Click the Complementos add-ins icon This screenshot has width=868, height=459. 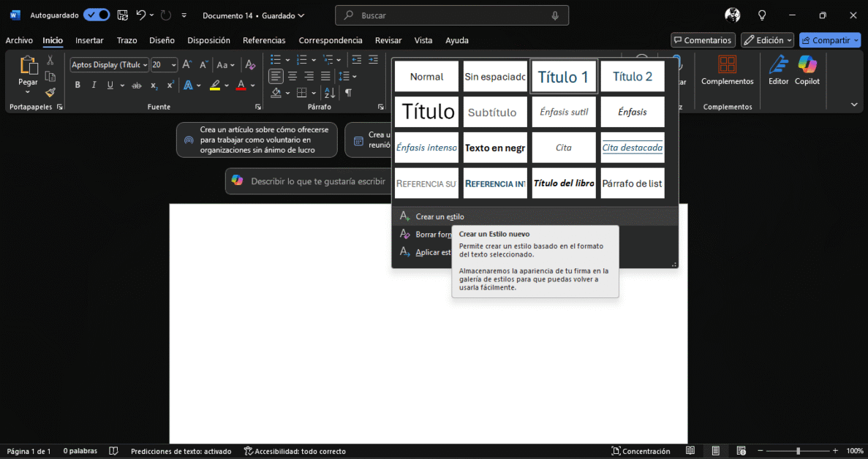tap(727, 72)
